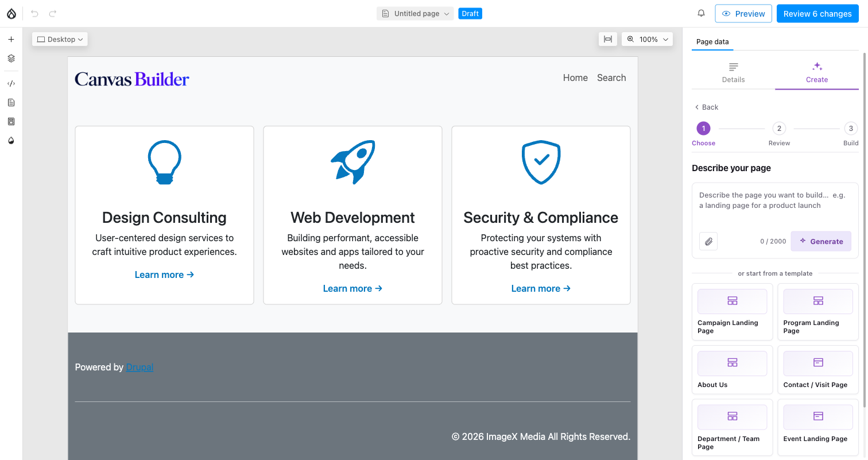Click the Canvas Builder logo

tap(132, 79)
